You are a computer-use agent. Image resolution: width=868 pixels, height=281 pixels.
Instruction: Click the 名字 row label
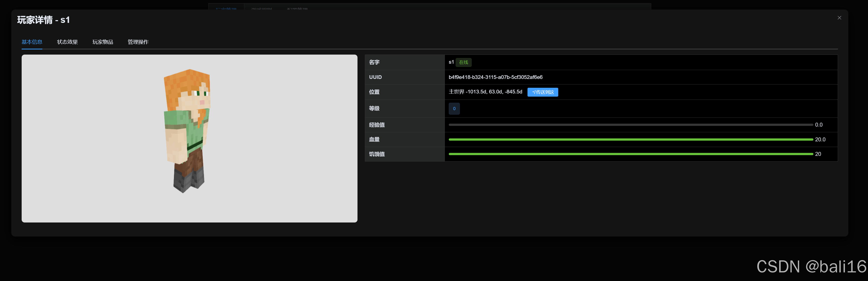tap(374, 62)
